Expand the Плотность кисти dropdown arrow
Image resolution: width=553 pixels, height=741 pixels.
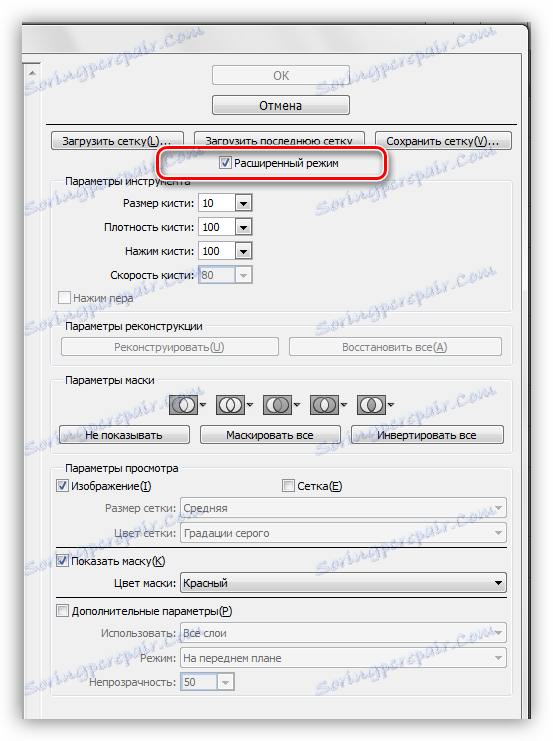pyautogui.click(x=243, y=227)
